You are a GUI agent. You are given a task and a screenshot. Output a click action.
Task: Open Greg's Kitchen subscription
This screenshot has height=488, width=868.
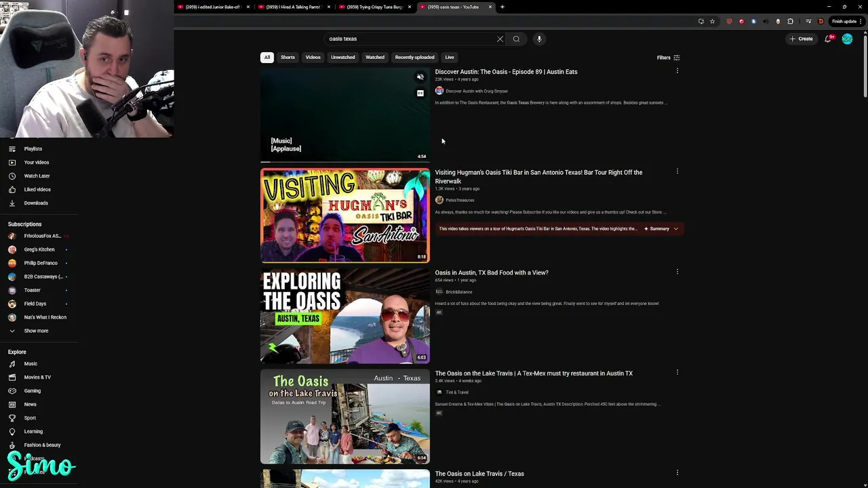pos(39,249)
